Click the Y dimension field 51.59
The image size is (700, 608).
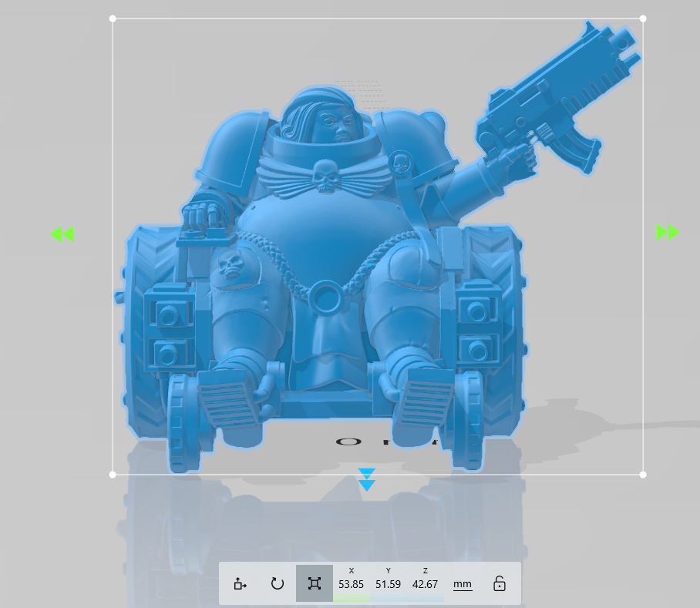[388, 584]
